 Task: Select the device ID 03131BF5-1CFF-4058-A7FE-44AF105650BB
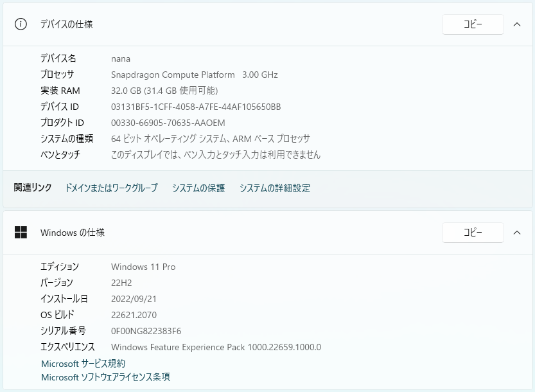tap(196, 107)
